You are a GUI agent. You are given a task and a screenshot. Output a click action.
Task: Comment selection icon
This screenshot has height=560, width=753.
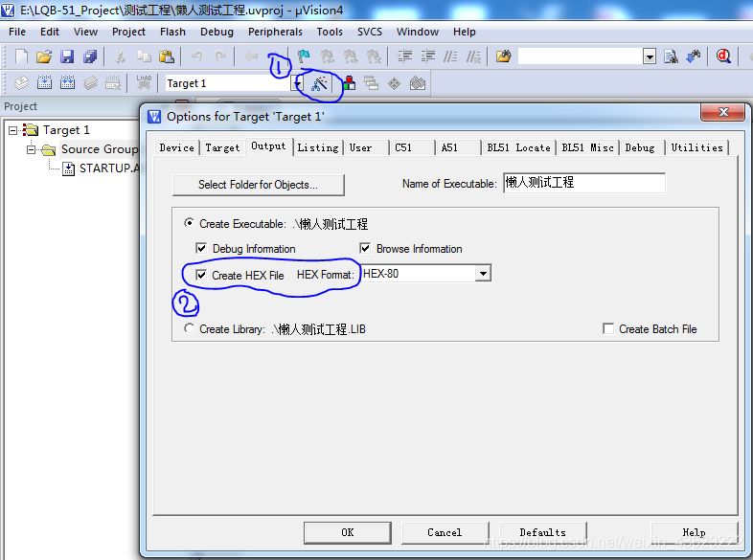pyautogui.click(x=450, y=56)
